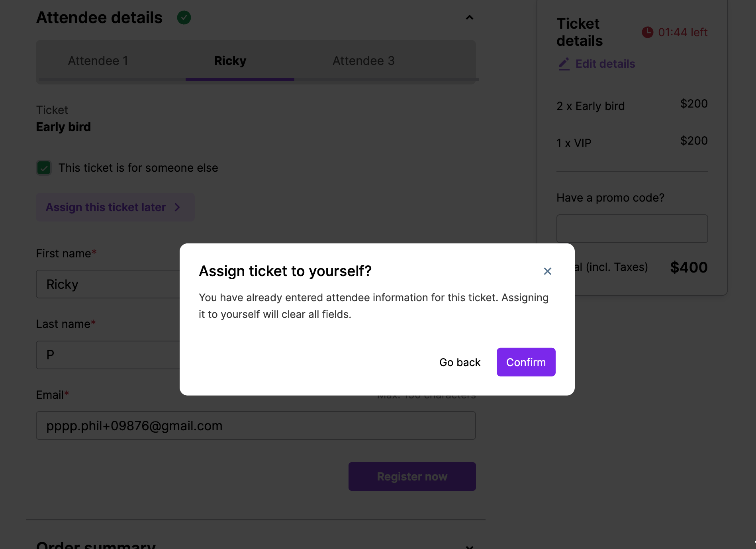The image size is (756, 549).
Task: Expand the Order summary section chevron
Action: coord(470,546)
